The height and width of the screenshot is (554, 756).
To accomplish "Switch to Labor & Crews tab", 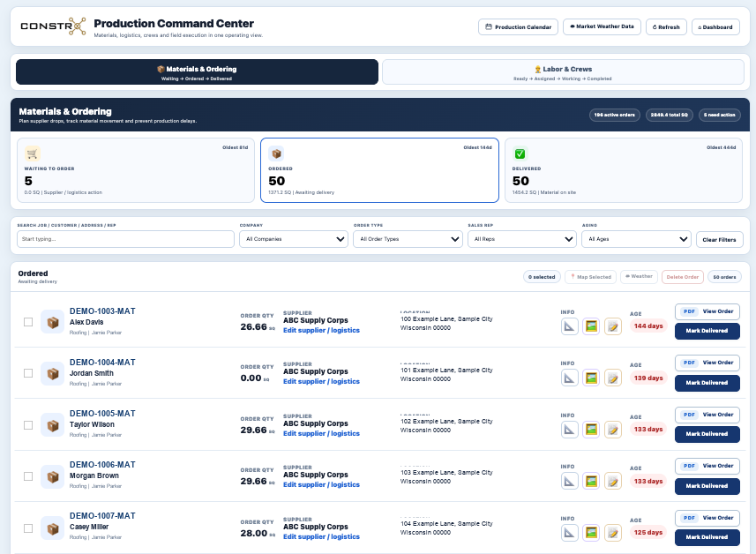I will pos(563,71).
